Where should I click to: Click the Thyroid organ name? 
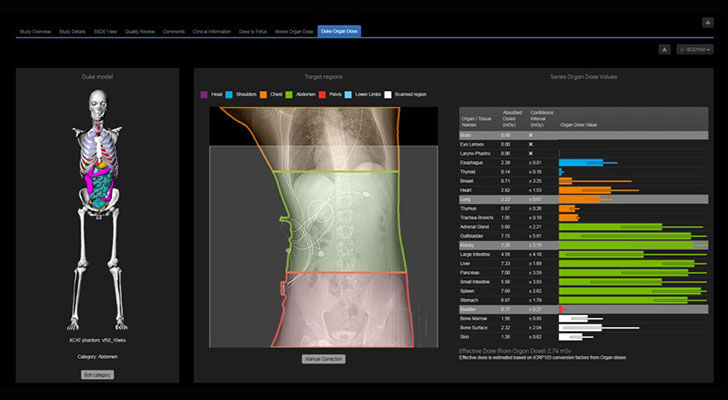tap(468, 172)
